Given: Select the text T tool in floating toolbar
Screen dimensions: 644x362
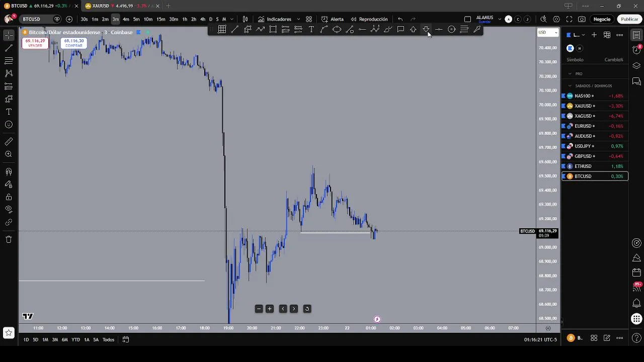Looking at the screenshot, I should click(x=311, y=29).
